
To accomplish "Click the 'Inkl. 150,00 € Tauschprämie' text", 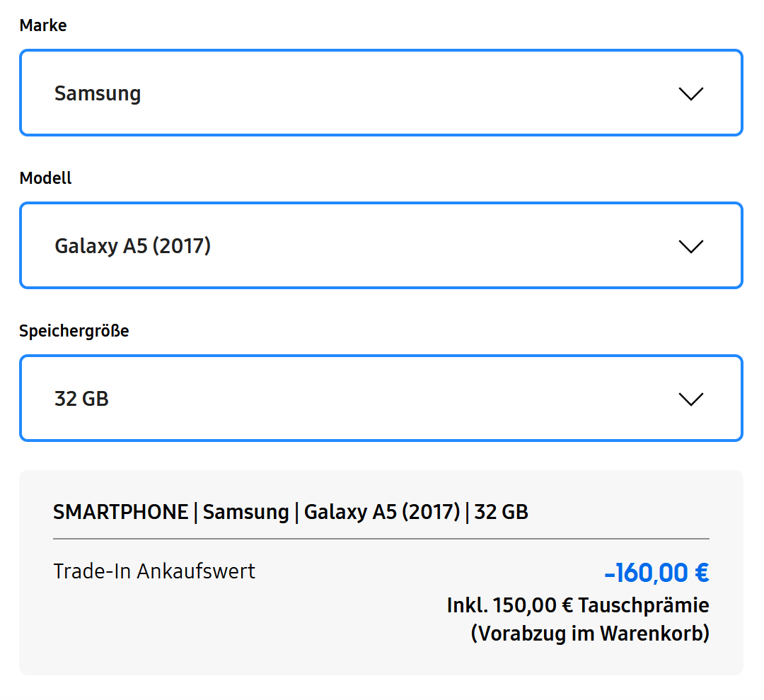I will click(x=577, y=605).
